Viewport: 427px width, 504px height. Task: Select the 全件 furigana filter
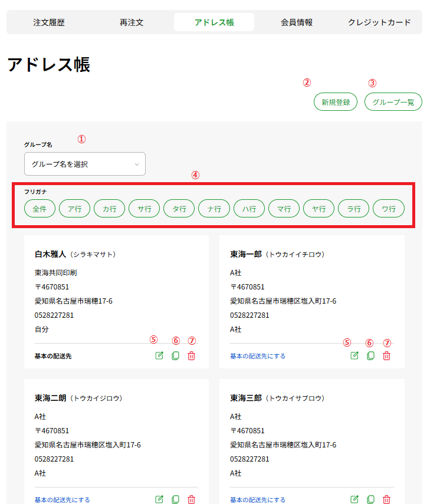pyautogui.click(x=40, y=208)
